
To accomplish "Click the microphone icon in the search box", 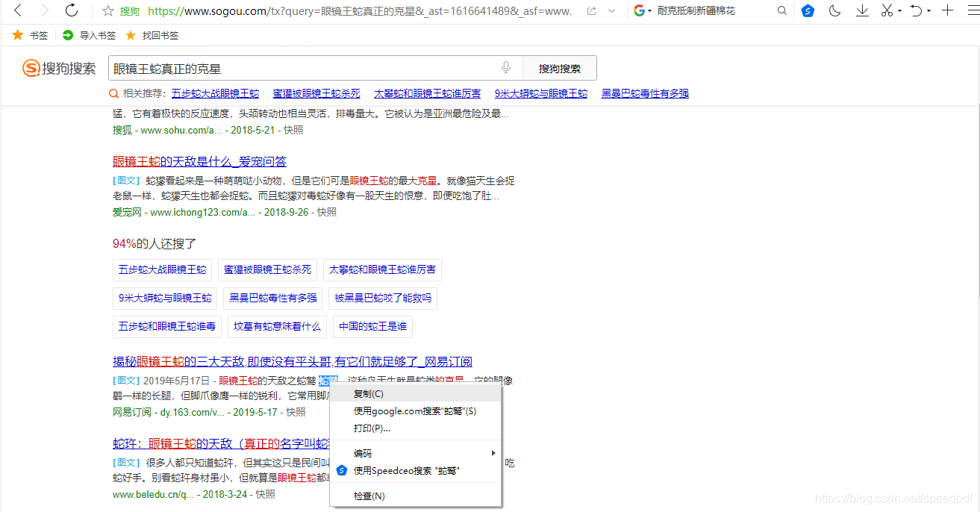I will coord(505,67).
